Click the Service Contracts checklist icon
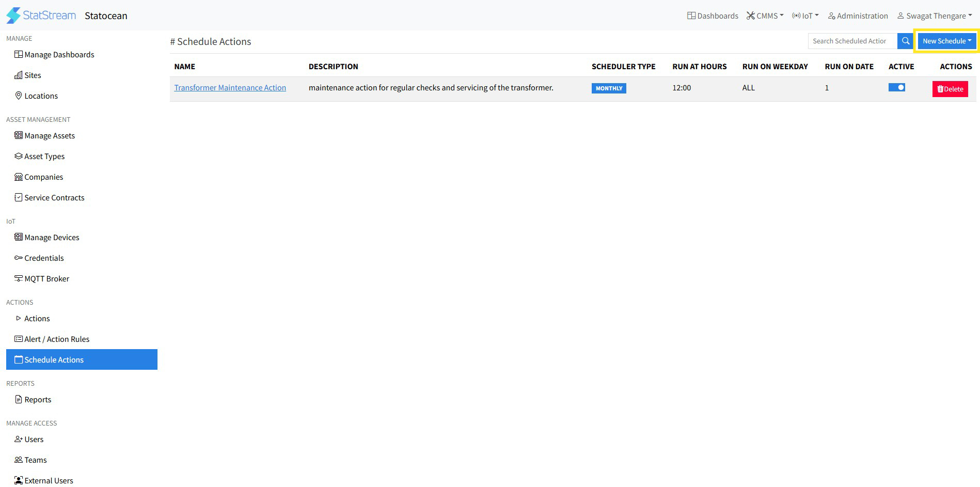Viewport: 980px width, 487px height. pyautogui.click(x=19, y=197)
